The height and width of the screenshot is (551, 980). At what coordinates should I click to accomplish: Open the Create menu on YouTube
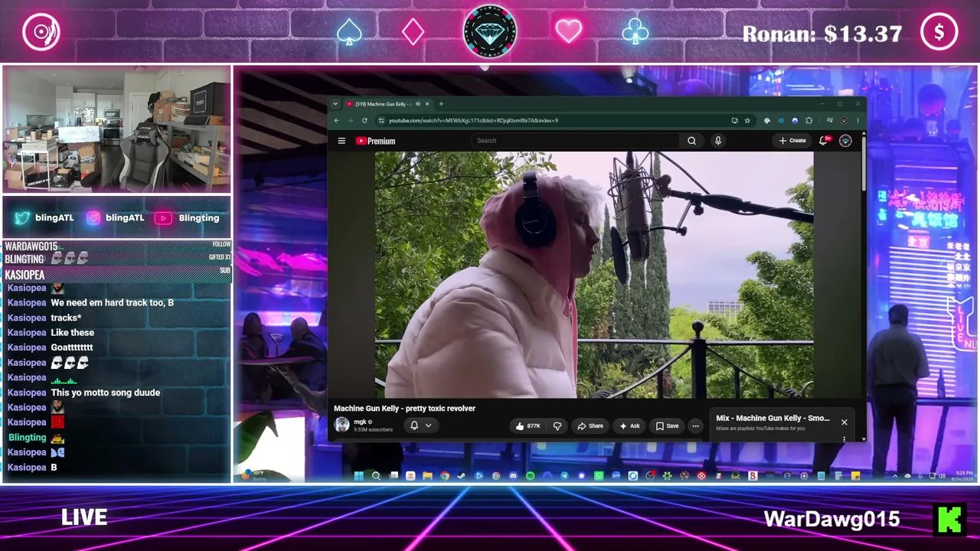(792, 141)
